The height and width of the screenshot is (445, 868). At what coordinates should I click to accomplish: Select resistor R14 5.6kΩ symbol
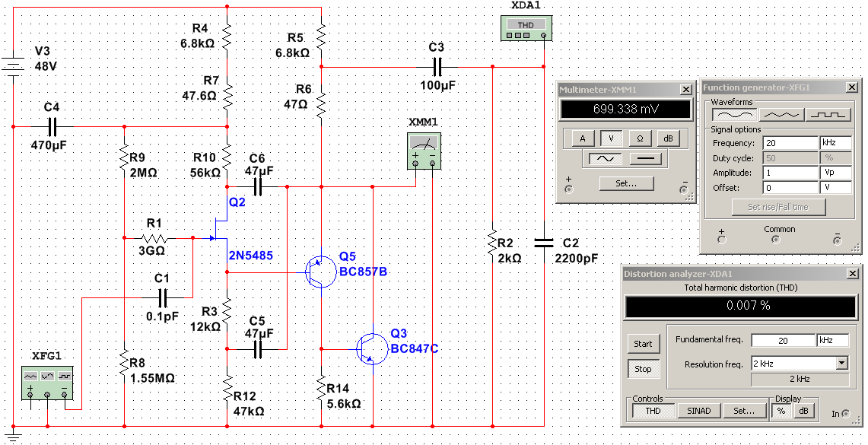coord(321,389)
